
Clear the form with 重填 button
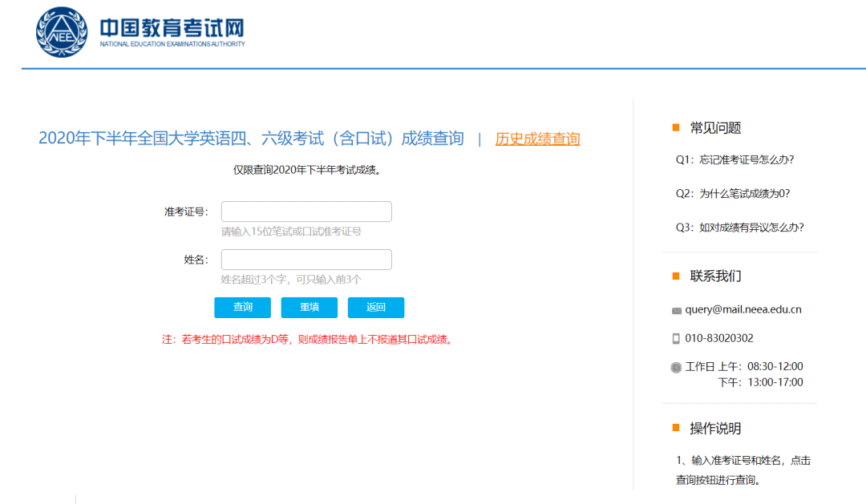point(310,308)
